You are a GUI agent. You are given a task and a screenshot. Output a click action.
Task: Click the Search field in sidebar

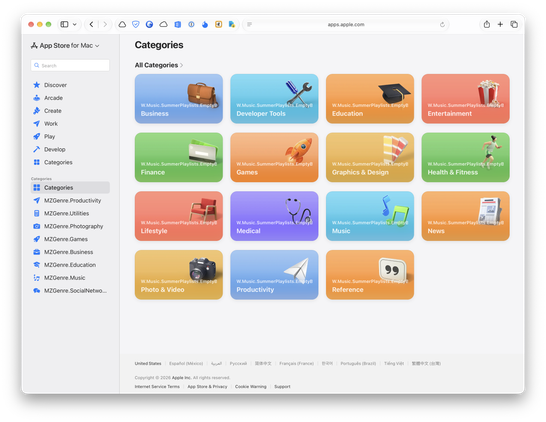point(70,65)
